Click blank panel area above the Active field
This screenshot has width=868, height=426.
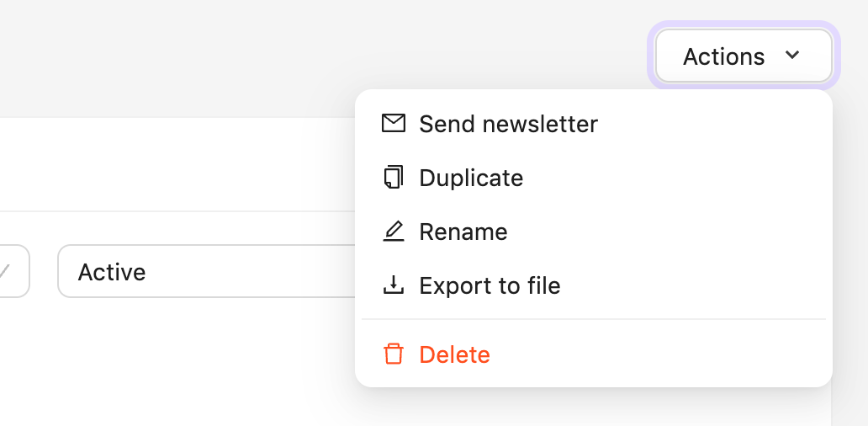pyautogui.click(x=168, y=164)
